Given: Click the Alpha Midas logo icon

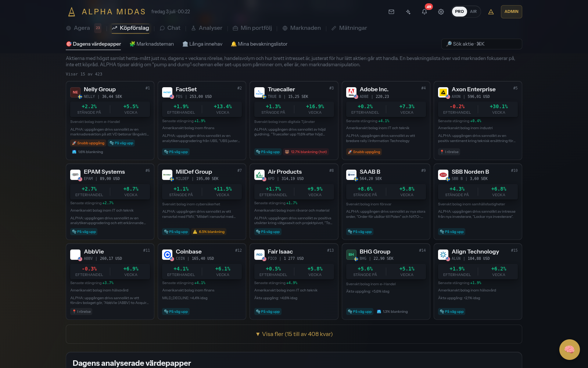Looking at the screenshot, I should pyautogui.click(x=72, y=12).
